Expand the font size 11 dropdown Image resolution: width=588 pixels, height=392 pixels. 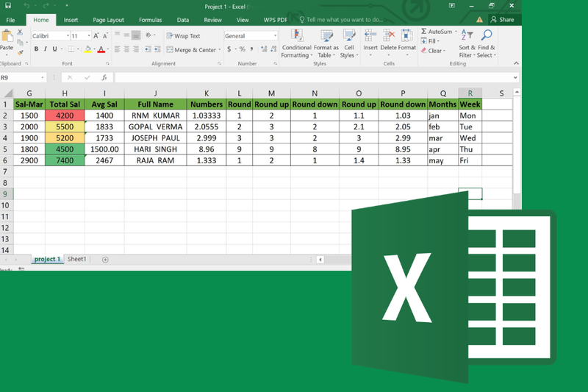(x=89, y=35)
